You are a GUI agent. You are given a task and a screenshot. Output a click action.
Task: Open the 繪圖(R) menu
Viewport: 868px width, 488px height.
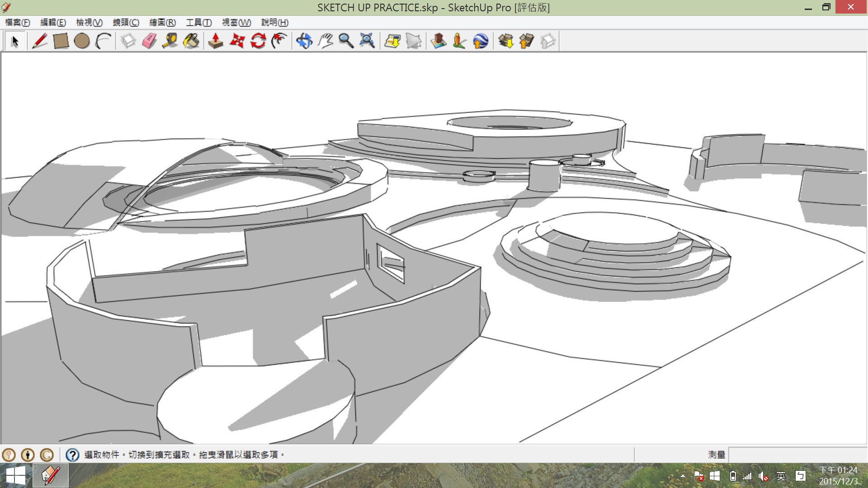(x=163, y=23)
